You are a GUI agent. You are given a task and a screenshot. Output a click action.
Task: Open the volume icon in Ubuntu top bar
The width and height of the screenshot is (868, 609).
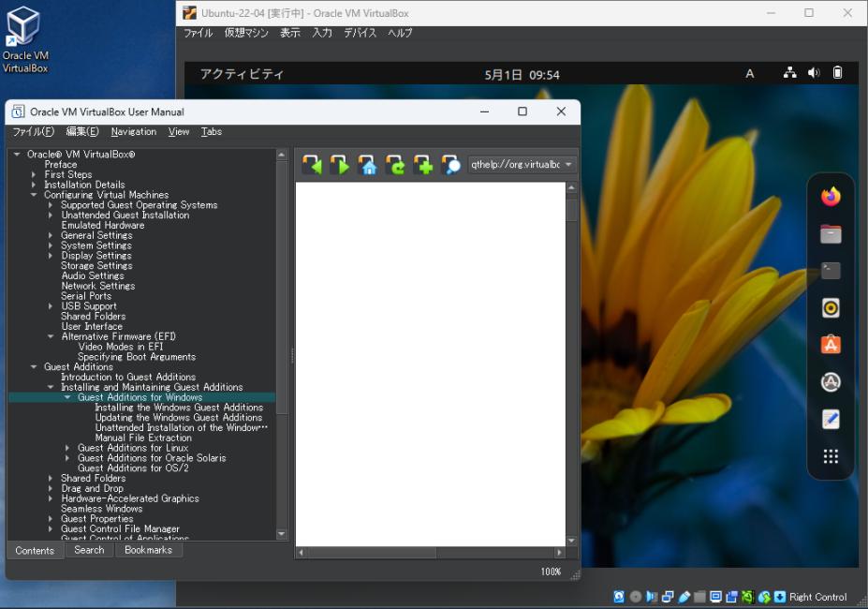(x=814, y=72)
